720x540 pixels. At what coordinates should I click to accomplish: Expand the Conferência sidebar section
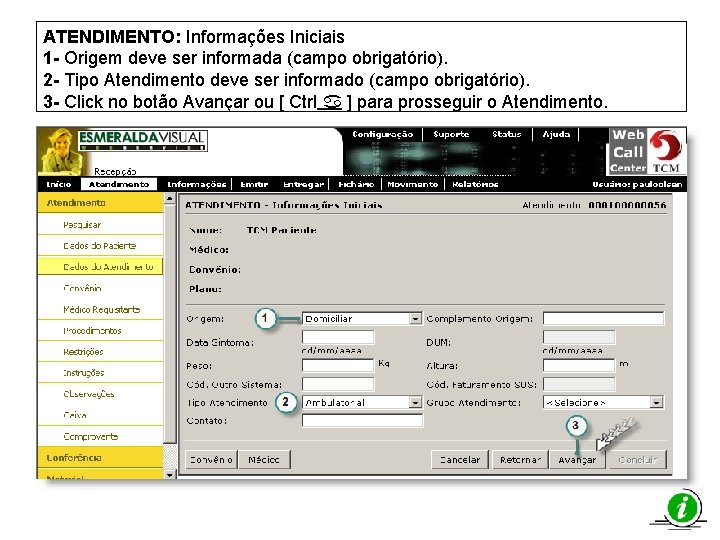click(x=101, y=458)
